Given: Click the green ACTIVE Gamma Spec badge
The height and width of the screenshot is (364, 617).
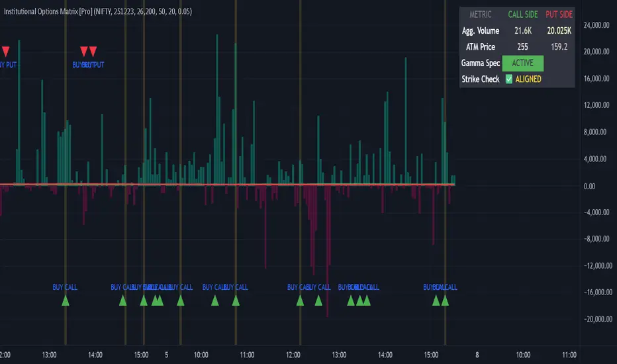Looking at the screenshot, I should pos(523,64).
